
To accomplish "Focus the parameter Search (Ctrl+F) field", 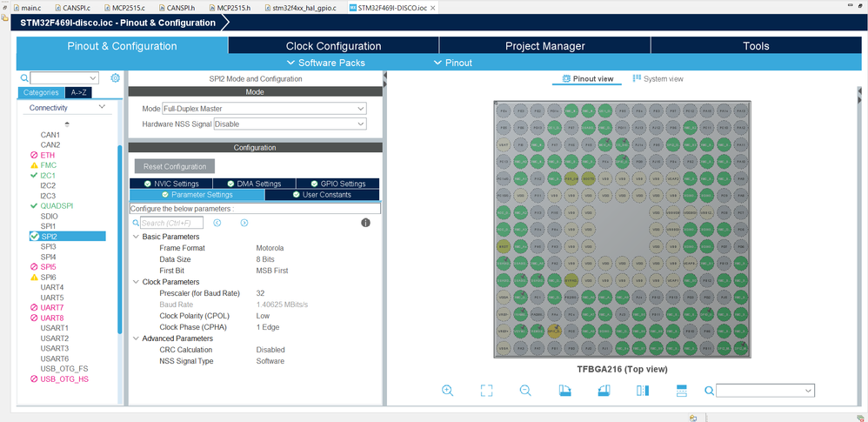I will [x=171, y=223].
